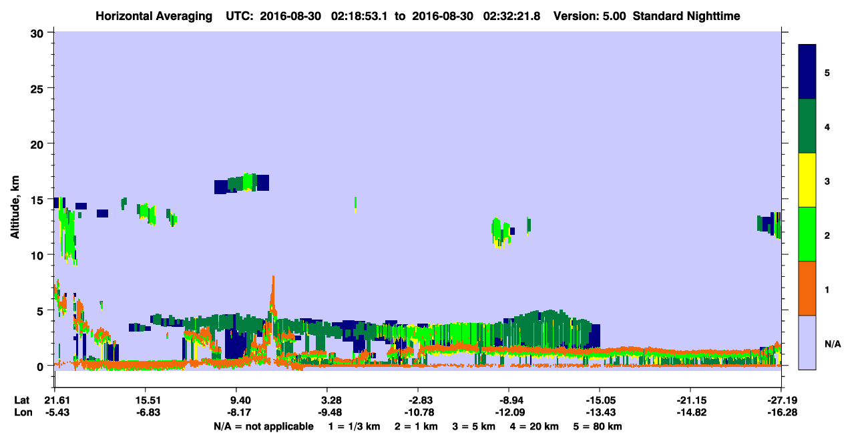
Task: Click the '4 = 20 km' legend note
Action: 533,426
